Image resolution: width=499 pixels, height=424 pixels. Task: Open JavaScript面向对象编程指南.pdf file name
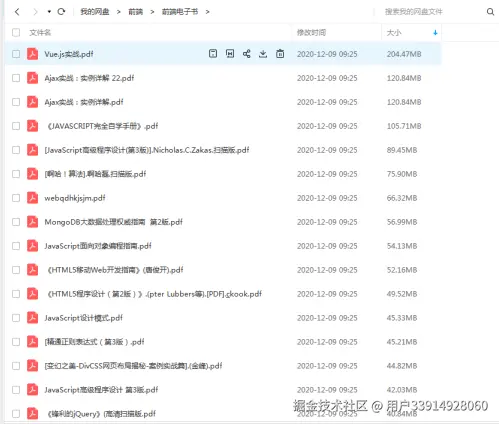[x=98, y=246]
